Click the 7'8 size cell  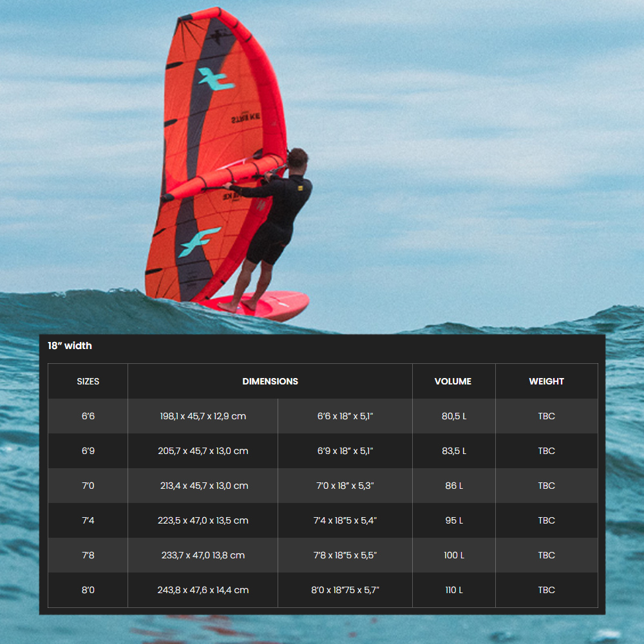88,555
